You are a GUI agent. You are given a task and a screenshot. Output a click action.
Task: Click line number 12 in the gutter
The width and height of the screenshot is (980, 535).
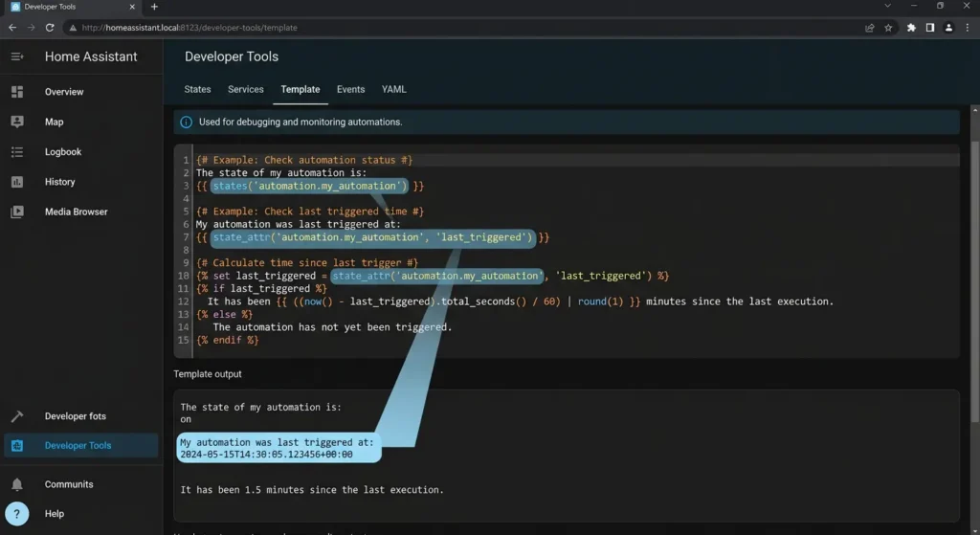click(x=183, y=301)
